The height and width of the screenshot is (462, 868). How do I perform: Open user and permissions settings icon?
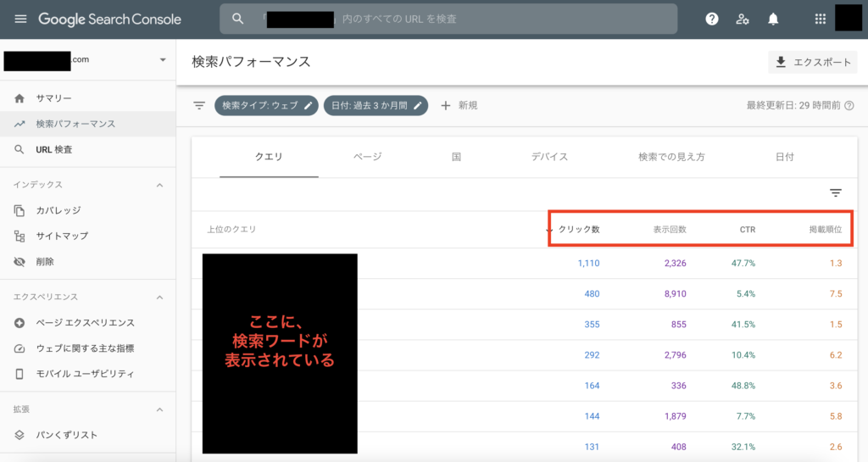(x=743, y=19)
